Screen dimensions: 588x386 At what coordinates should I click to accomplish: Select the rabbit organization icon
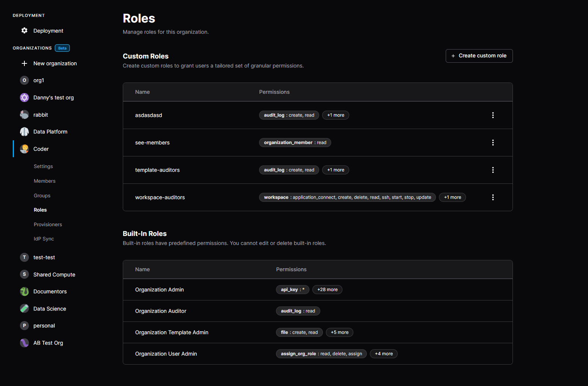coord(24,114)
